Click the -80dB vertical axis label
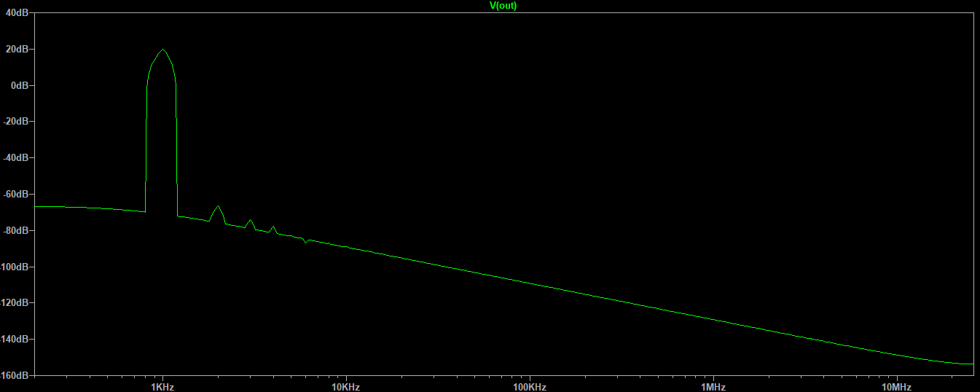This screenshot has height=392, width=980. 16,230
